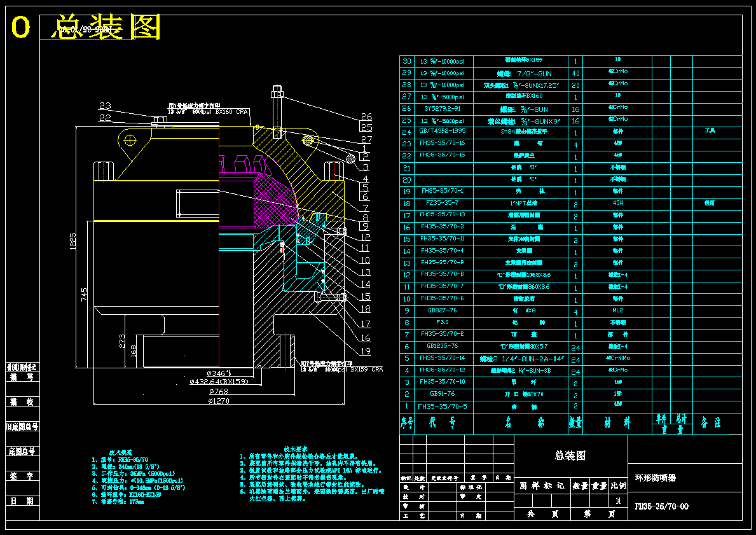Click part balloon number 23
Screen dimensions: 756x535
pos(105,106)
